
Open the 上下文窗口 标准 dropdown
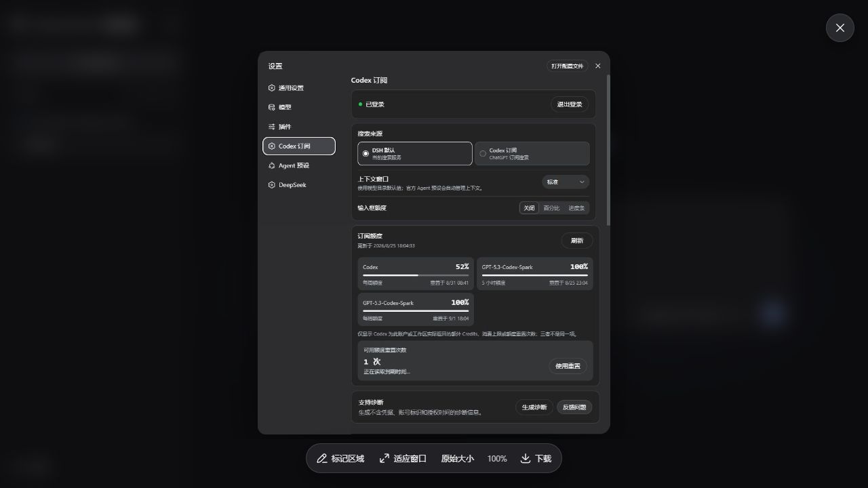pyautogui.click(x=566, y=182)
